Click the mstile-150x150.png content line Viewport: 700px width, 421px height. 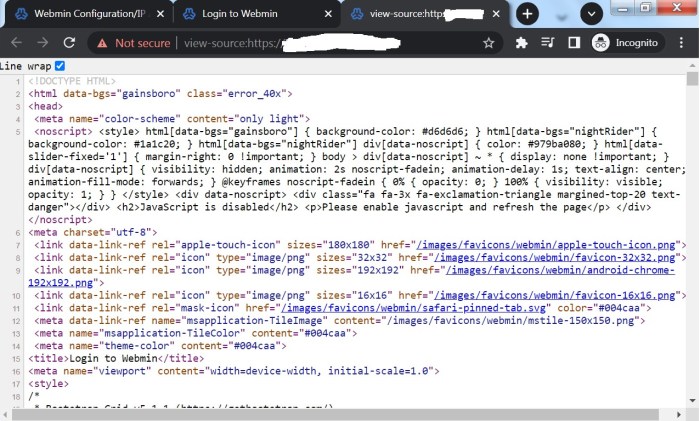[x=339, y=321]
